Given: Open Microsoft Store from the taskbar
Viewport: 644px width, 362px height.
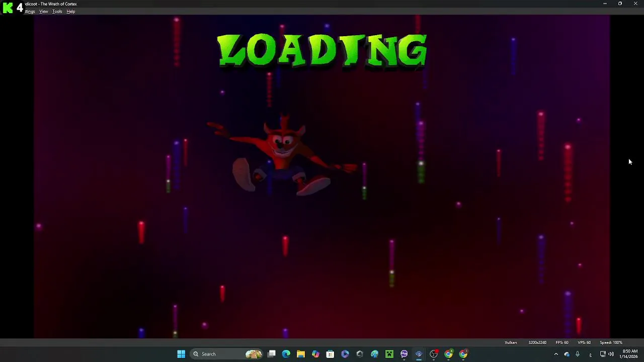Looking at the screenshot, I should pos(330,354).
